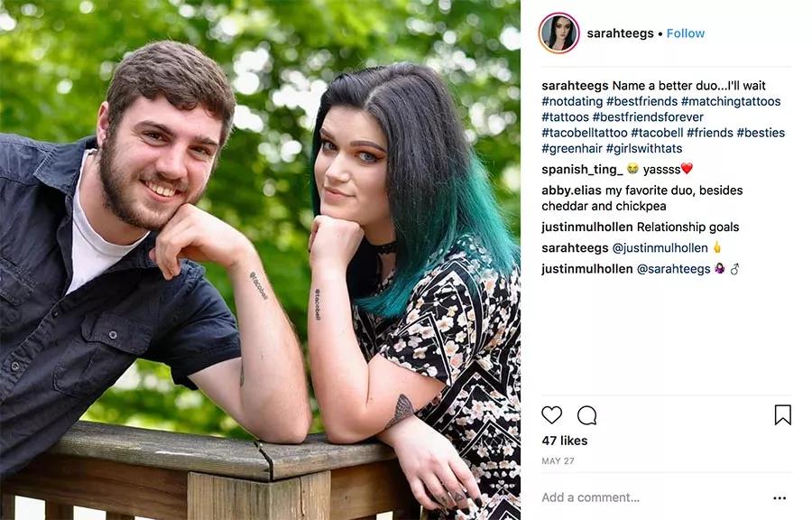View the 47 likes list
This screenshot has height=520, width=812.
565,441
